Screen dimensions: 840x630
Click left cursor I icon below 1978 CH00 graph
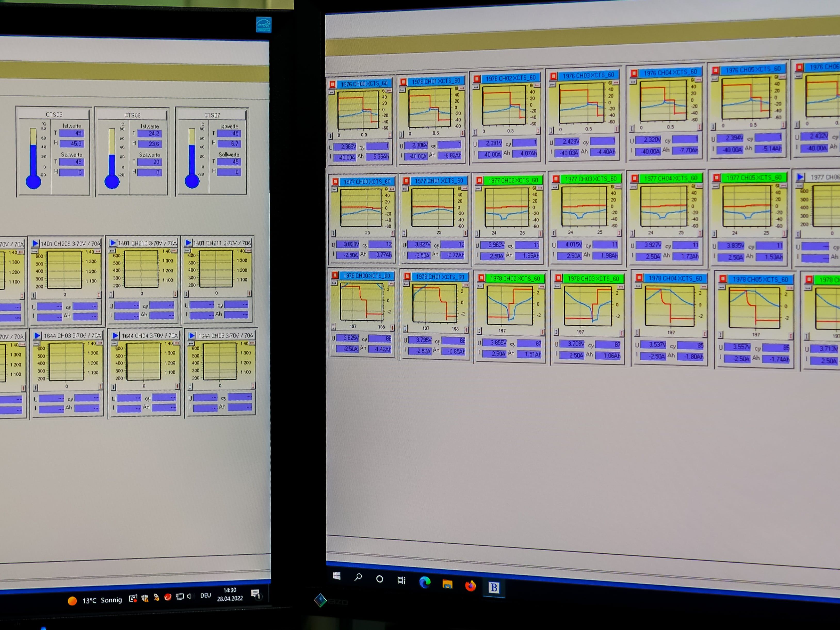333,327
